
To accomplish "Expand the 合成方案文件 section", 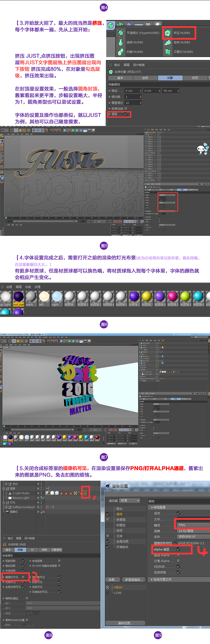I will pyautogui.click(x=151, y=579).
